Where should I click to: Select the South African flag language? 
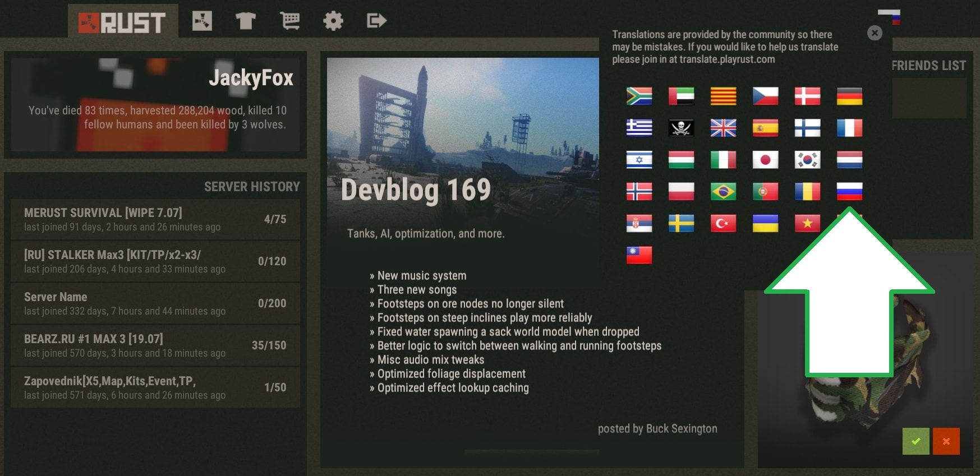pos(639,96)
